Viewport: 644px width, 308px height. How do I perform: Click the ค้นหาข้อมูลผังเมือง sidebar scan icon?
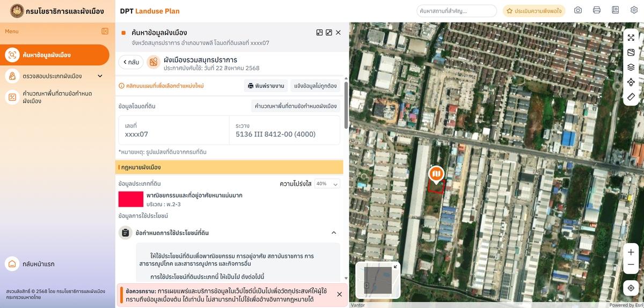pos(12,55)
